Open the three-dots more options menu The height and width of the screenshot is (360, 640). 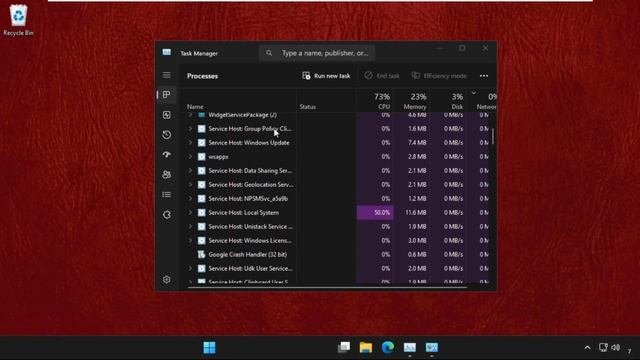coord(484,76)
